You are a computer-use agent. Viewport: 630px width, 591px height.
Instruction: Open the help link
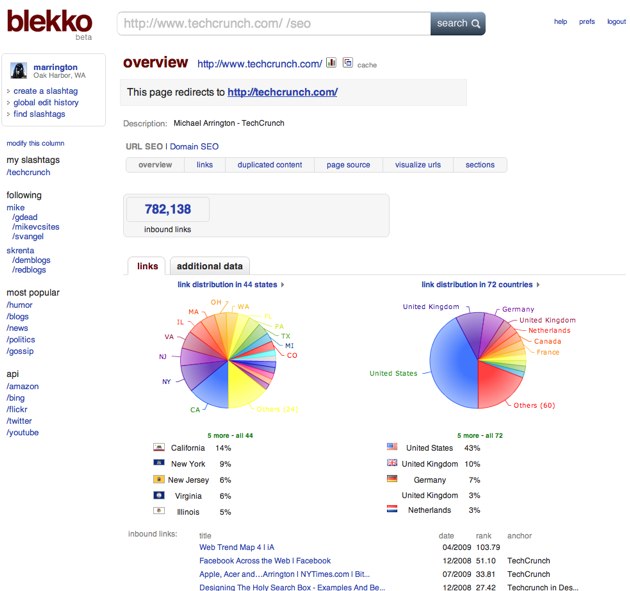coord(560,22)
